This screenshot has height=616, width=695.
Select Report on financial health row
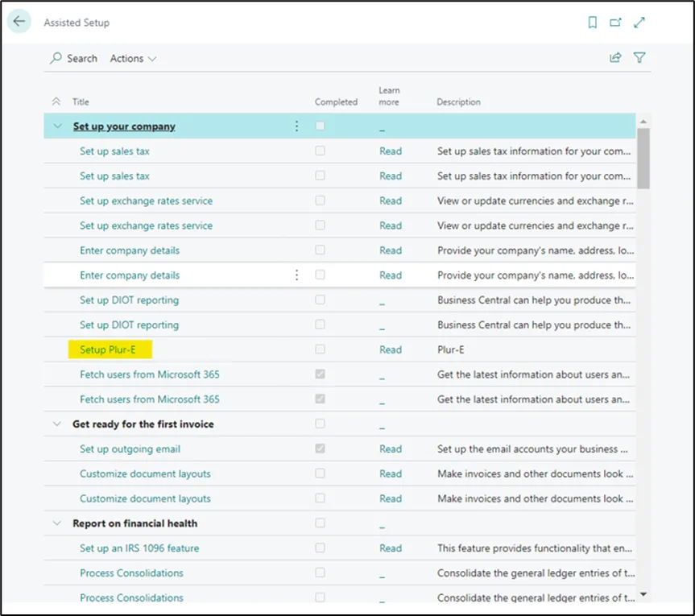(x=340, y=523)
